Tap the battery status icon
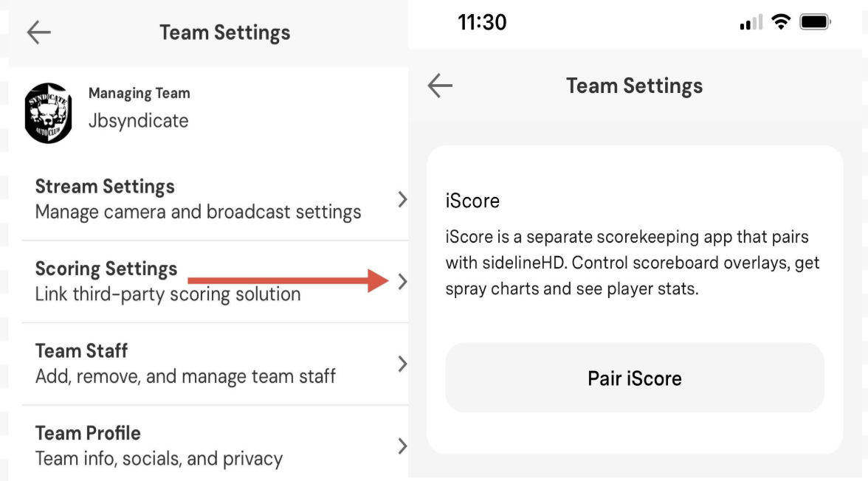The width and height of the screenshot is (868, 481). click(x=815, y=22)
